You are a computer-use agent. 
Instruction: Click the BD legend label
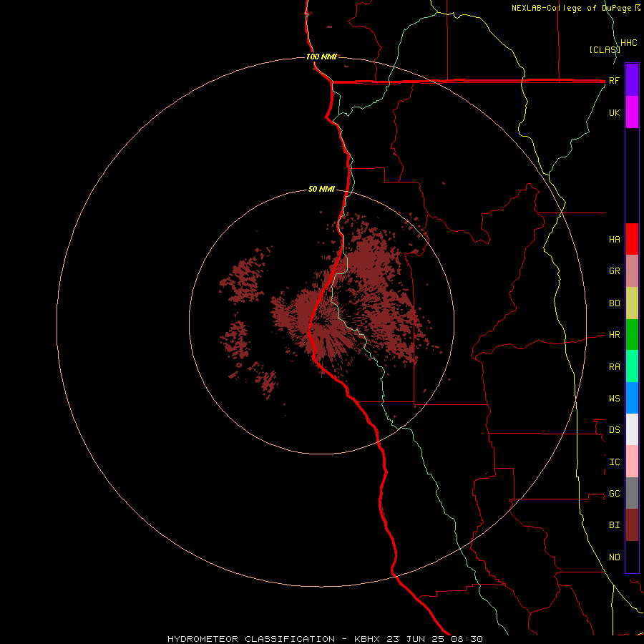pyautogui.click(x=614, y=303)
